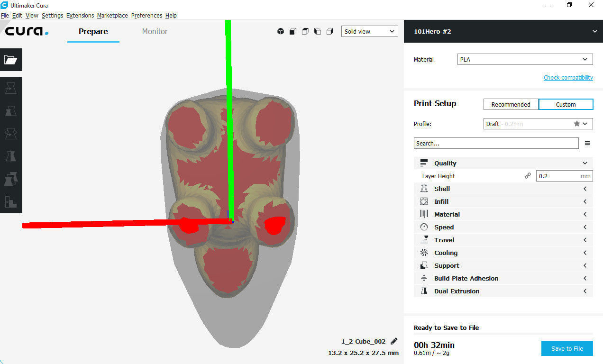Select the Support Blocker tool
This screenshot has width=603, height=364.
click(11, 201)
